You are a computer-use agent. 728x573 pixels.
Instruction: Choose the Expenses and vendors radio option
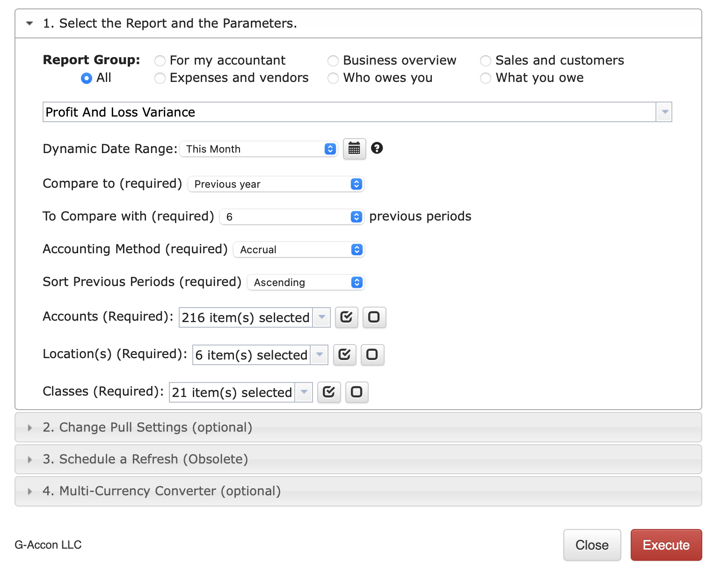pyautogui.click(x=160, y=78)
